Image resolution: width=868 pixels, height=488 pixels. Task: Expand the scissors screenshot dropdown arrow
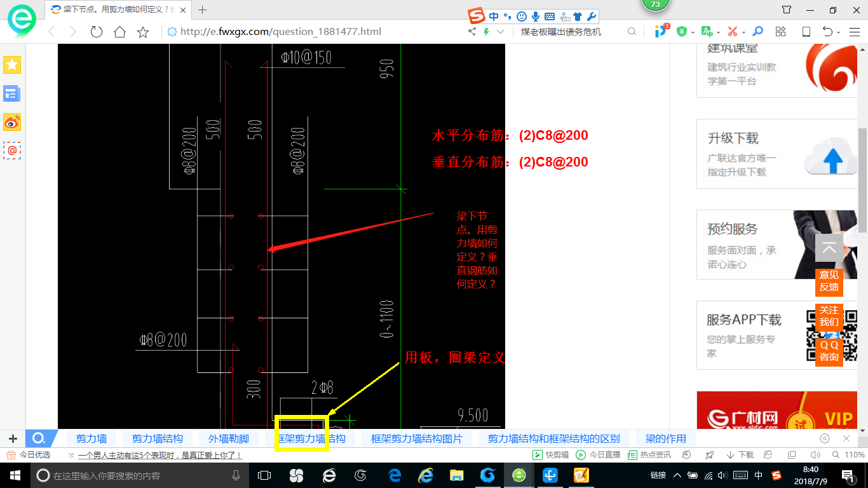[x=743, y=32]
